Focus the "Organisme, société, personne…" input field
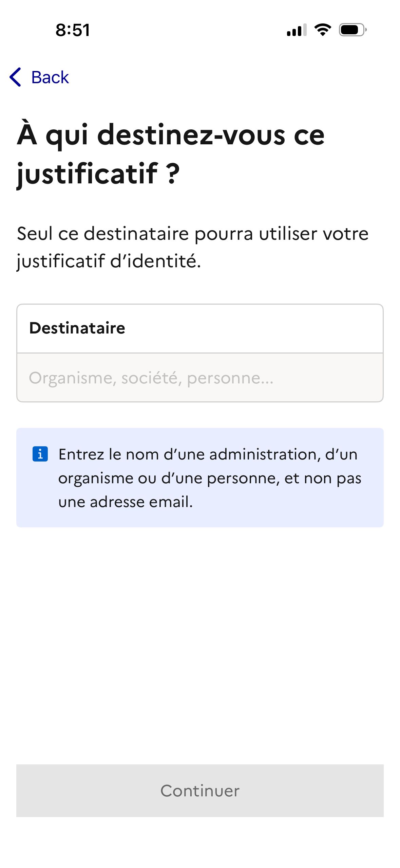Screen dimensions: 400x868 (200, 378)
